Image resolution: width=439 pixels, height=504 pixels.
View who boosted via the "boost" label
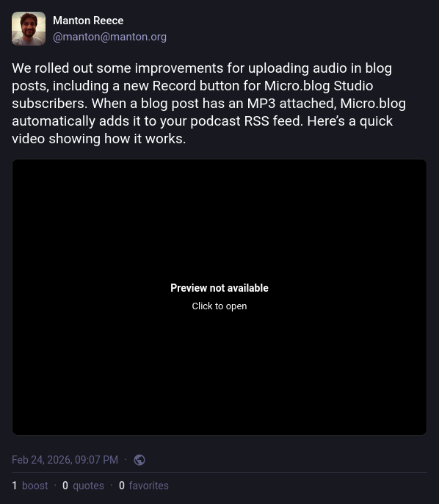(35, 486)
